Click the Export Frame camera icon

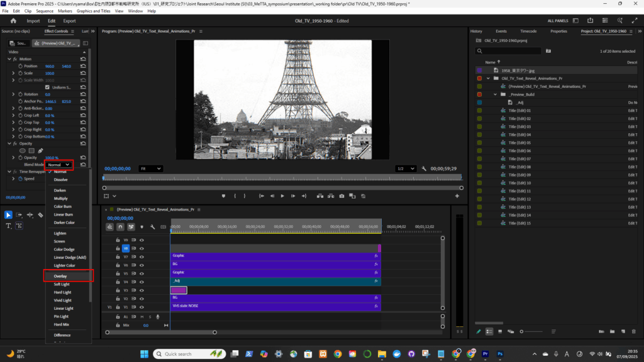(x=341, y=196)
